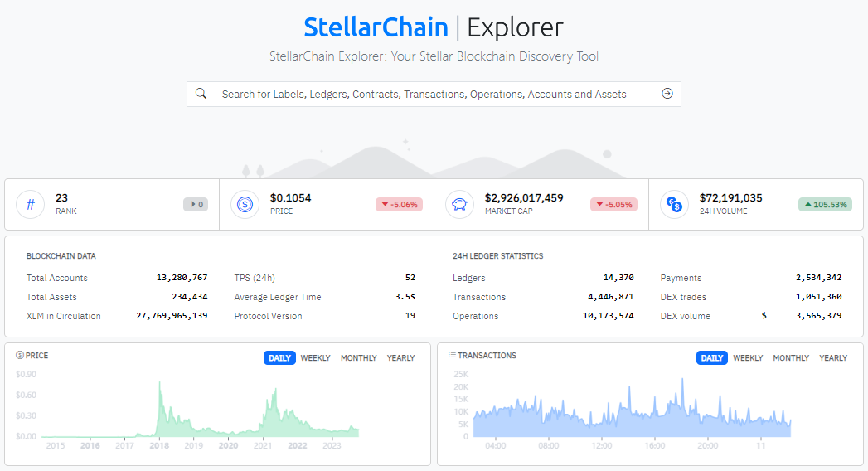Click the coins 24H volume icon
This screenshot has height=471, width=868.
[x=674, y=204]
